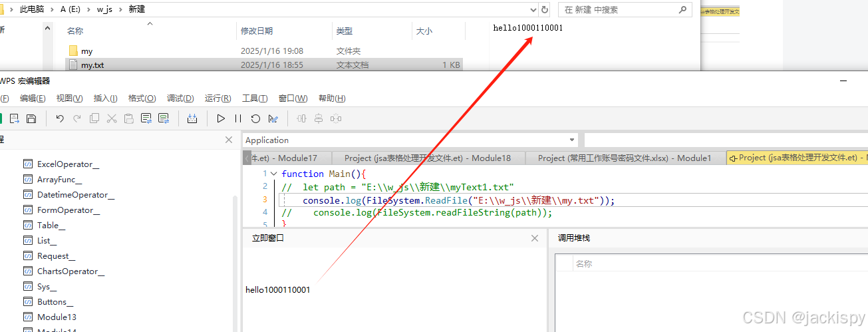Open the 工具(T) menu
The height and width of the screenshot is (332, 868).
255,98
